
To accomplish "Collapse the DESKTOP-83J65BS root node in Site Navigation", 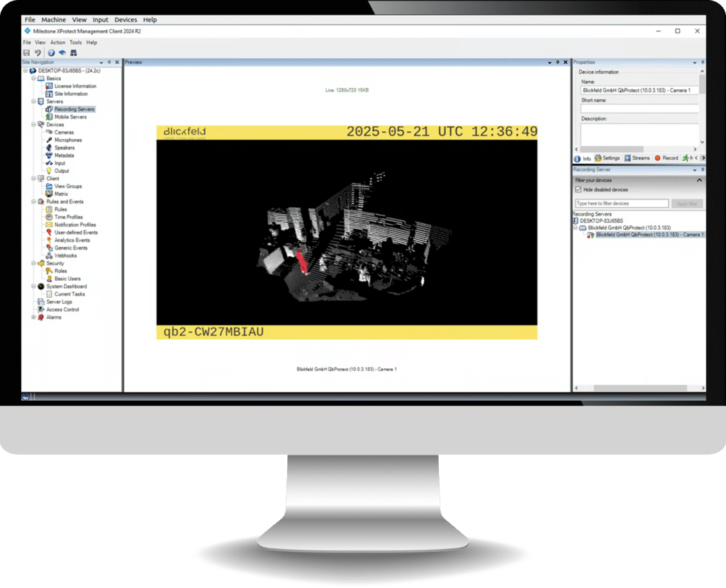I will (26, 71).
